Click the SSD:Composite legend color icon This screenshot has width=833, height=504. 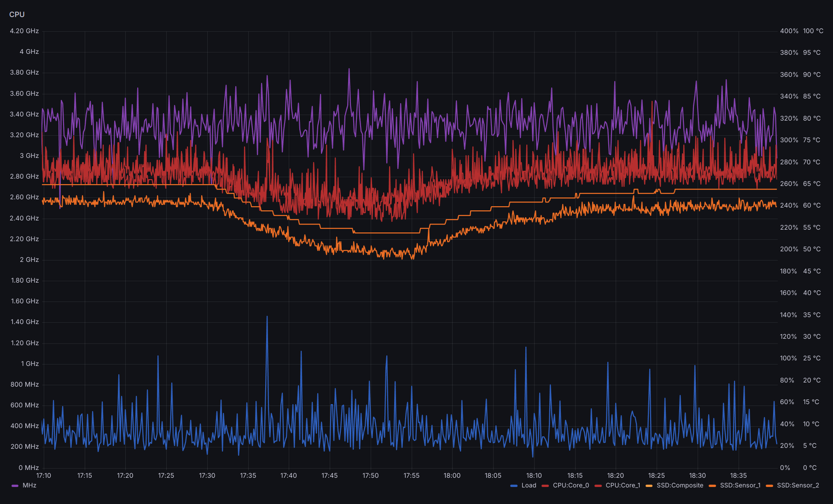[649, 486]
